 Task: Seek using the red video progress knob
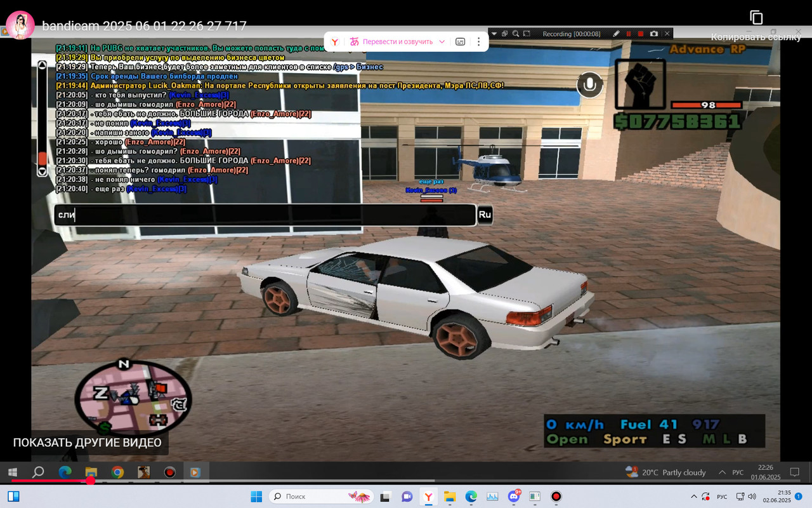point(91,481)
